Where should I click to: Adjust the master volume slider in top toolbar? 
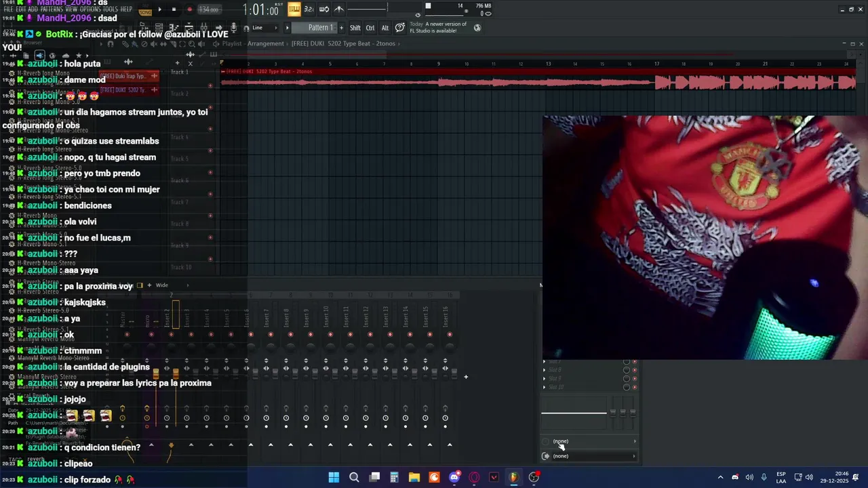(x=367, y=9)
